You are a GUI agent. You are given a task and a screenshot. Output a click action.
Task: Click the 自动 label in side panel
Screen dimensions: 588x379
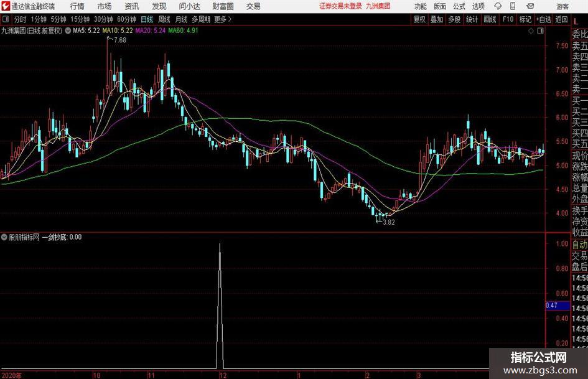[x=580, y=245]
